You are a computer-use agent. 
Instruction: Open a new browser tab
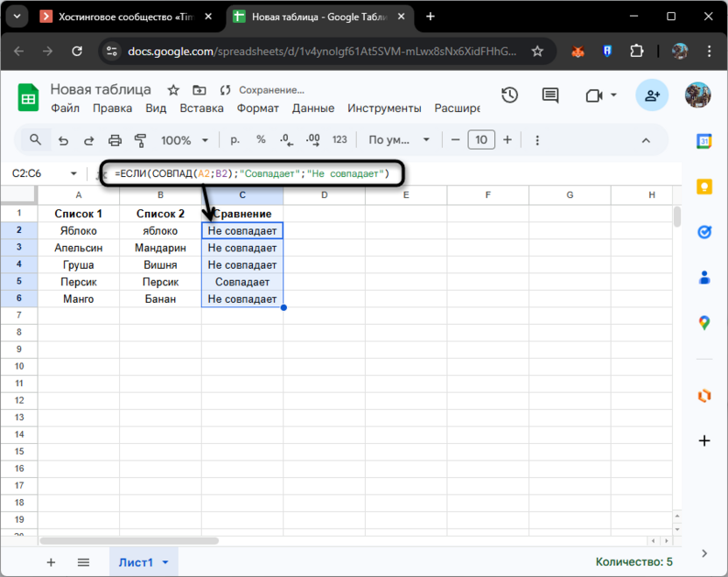[430, 17]
